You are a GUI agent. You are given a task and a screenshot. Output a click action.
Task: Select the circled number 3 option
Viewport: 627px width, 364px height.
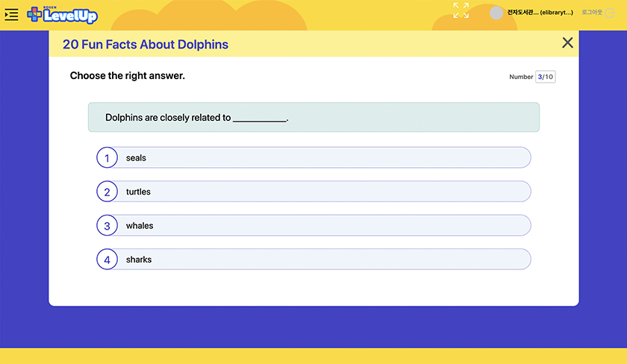tap(107, 226)
